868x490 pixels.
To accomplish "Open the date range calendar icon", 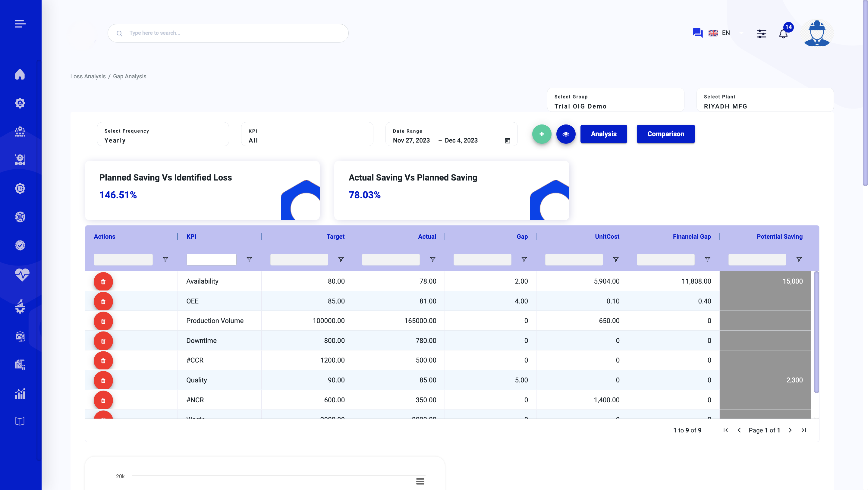I will click(508, 140).
